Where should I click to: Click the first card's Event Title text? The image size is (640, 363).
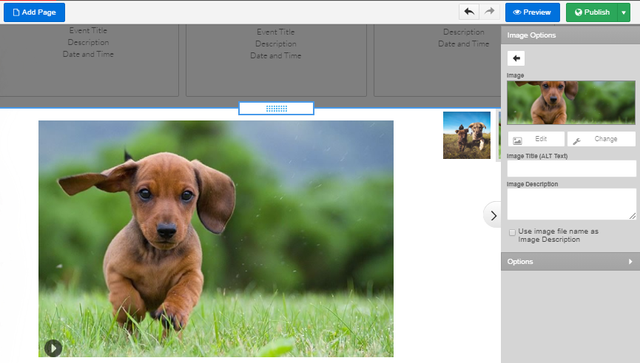point(88,30)
